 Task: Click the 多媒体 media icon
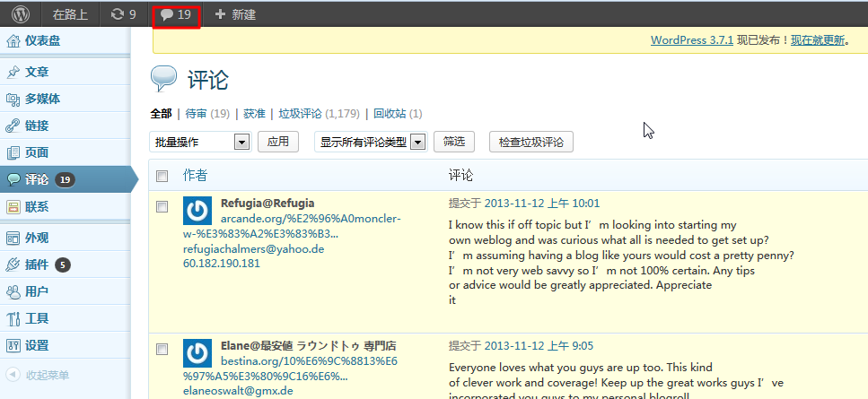(13, 99)
